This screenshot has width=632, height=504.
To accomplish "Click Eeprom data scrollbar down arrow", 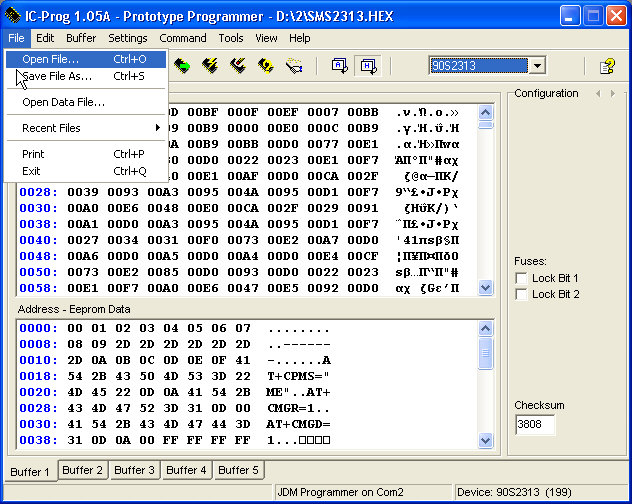I will (x=486, y=440).
